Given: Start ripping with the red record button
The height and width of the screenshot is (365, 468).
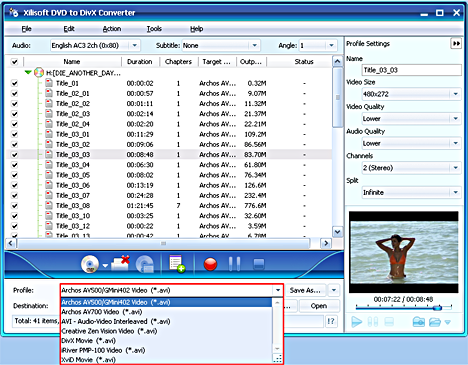Looking at the screenshot, I should tap(210, 264).
